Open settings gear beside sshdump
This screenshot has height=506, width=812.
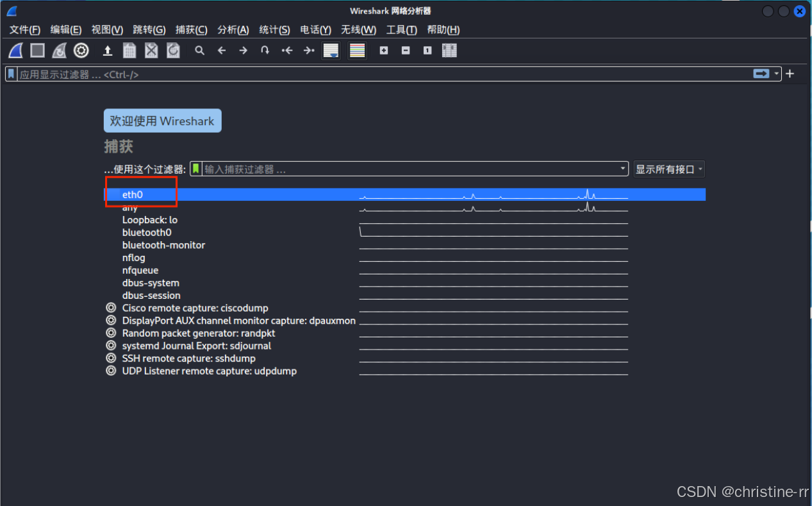(x=111, y=358)
